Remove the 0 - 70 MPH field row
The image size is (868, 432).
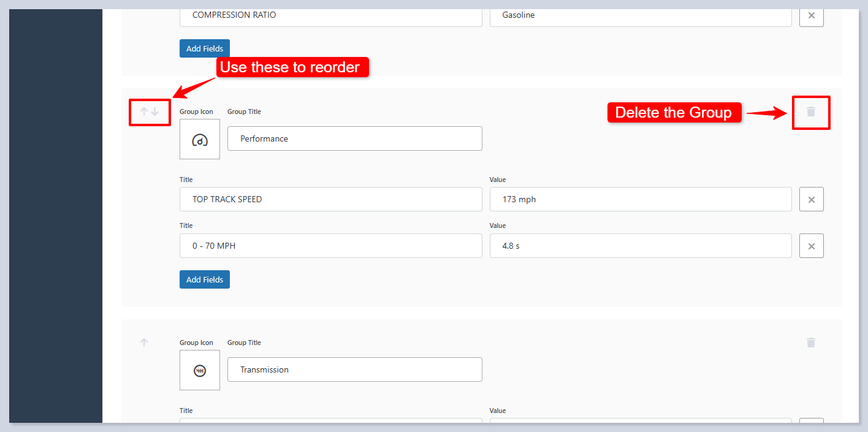[x=811, y=246]
